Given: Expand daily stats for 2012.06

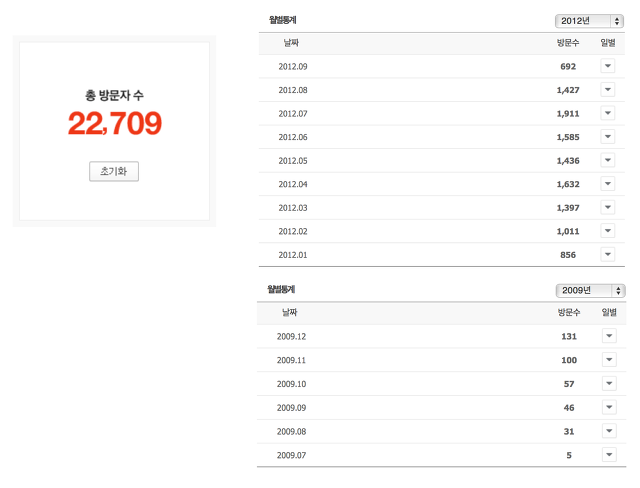Looking at the screenshot, I should click(608, 137).
